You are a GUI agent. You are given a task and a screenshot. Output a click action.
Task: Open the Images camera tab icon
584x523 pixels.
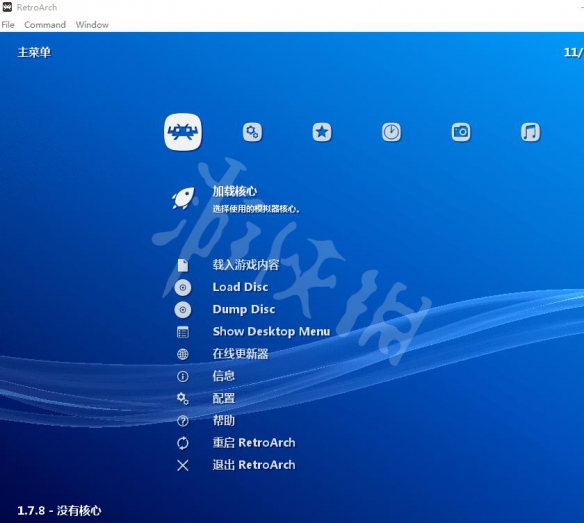(x=461, y=132)
